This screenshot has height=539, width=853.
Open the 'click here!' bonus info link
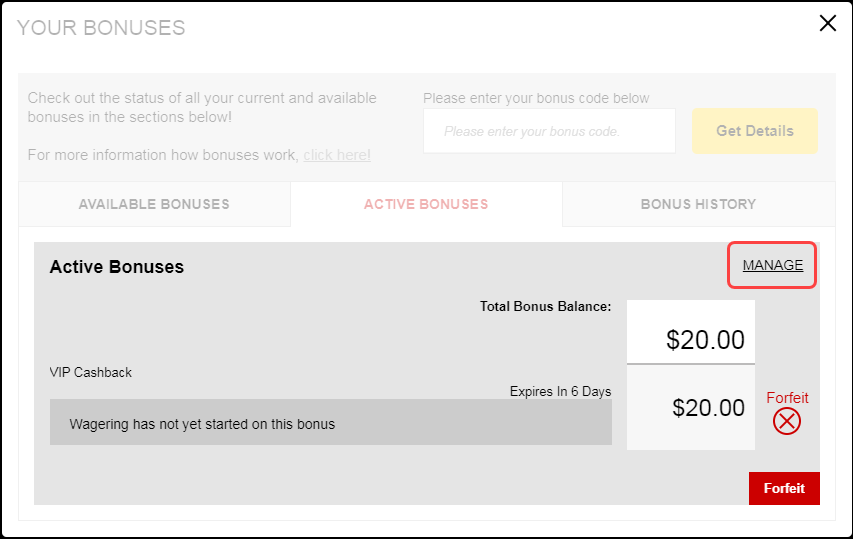pyautogui.click(x=337, y=155)
